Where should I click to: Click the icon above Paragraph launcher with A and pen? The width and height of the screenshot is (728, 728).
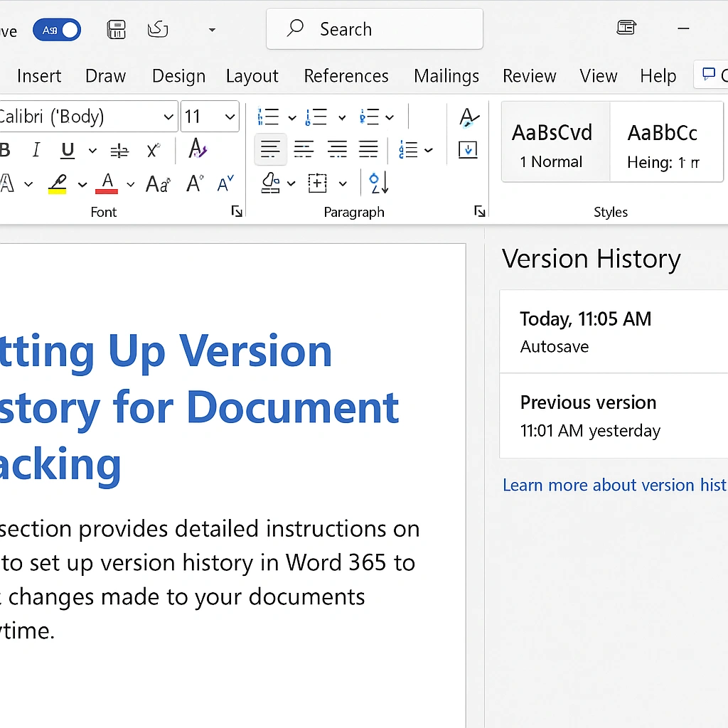(x=468, y=117)
